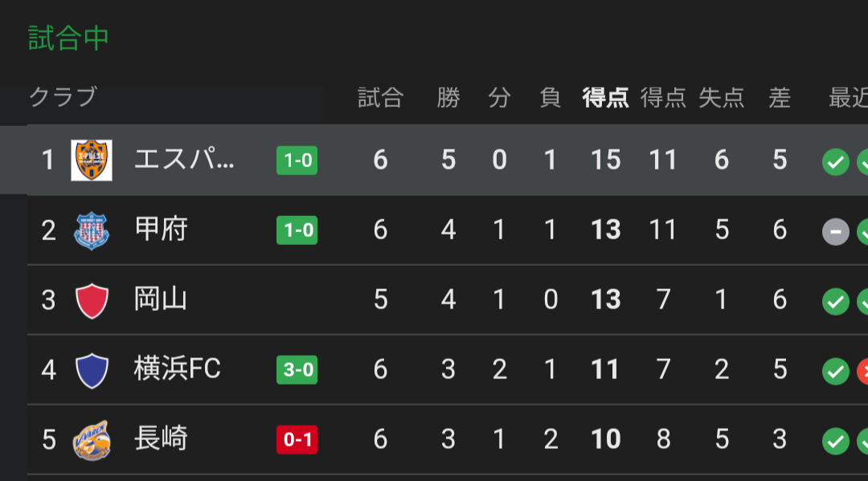The width and height of the screenshot is (868, 481).
Task: Open the 1-0 live score badge for エスパ
Action: [x=297, y=161]
